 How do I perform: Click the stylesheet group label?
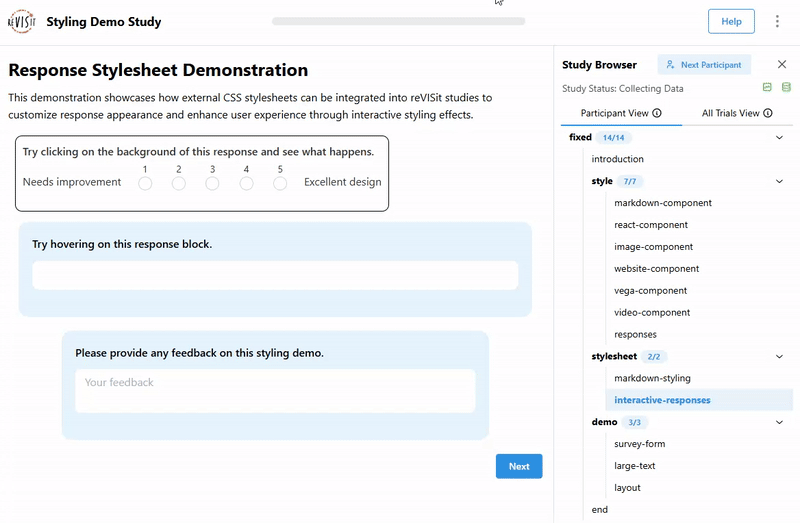614,357
